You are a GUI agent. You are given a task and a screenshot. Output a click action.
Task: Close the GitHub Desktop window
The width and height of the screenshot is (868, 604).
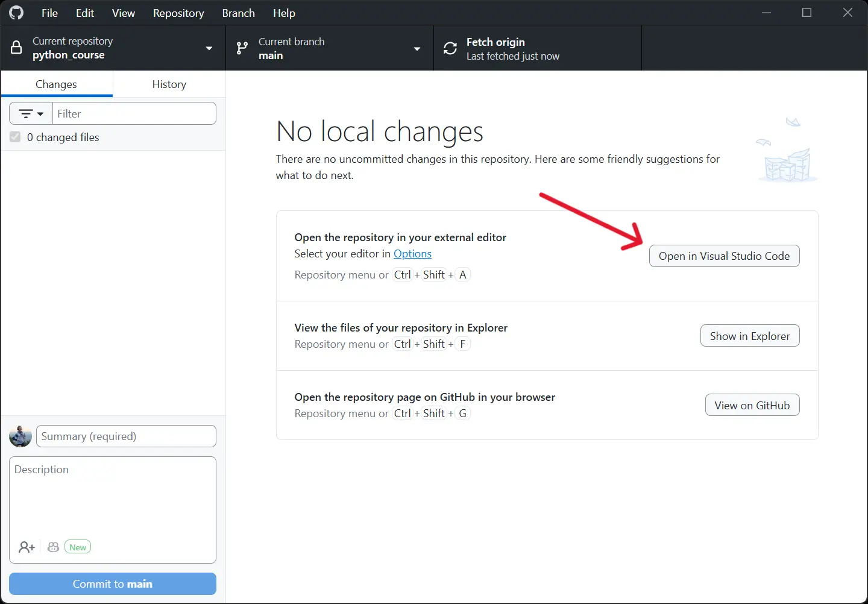coord(848,13)
